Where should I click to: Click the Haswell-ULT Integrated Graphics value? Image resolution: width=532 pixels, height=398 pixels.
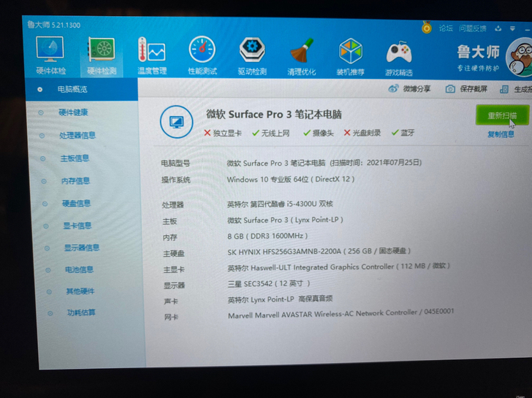(x=338, y=267)
